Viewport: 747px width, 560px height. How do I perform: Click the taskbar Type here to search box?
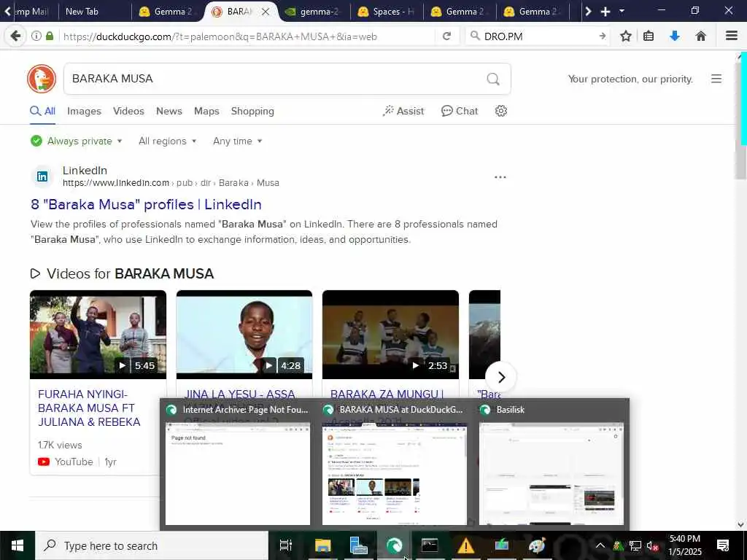click(x=152, y=545)
